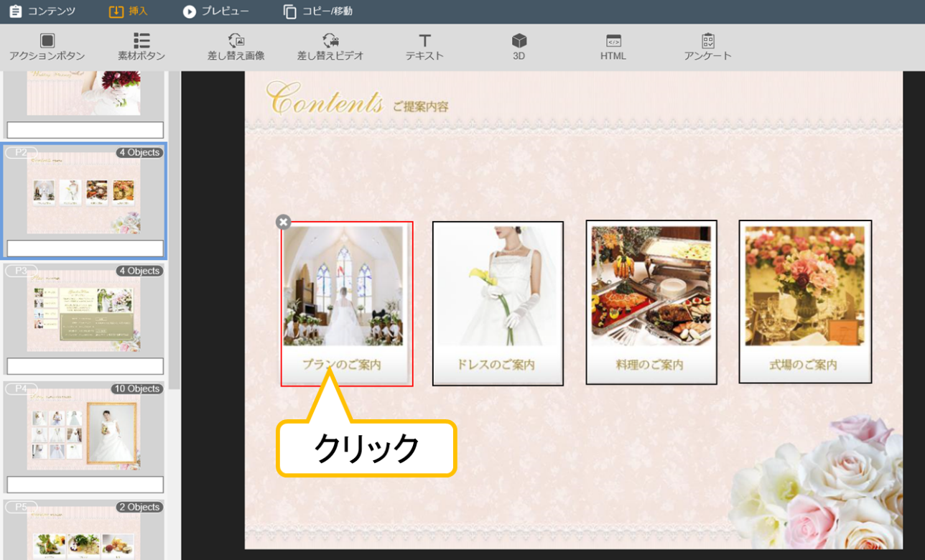Viewport: 925px width, 560px height.
Task: Insert a 3D object
Action: tap(519, 47)
